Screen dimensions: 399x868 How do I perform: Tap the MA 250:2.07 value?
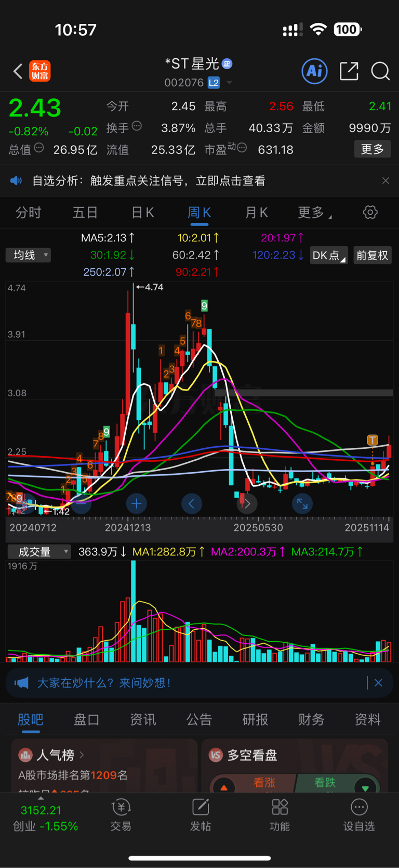110,271
